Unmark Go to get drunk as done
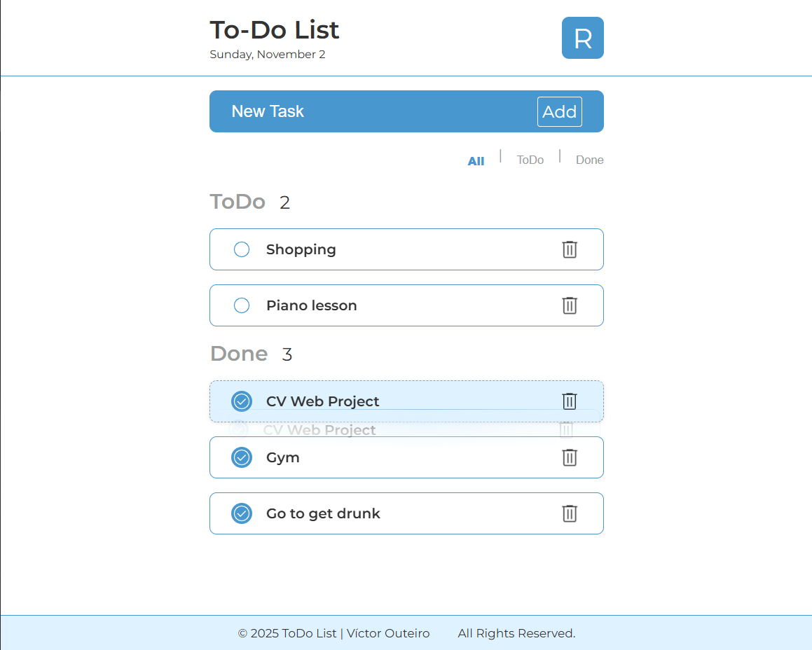This screenshot has width=812, height=650. 242,513
